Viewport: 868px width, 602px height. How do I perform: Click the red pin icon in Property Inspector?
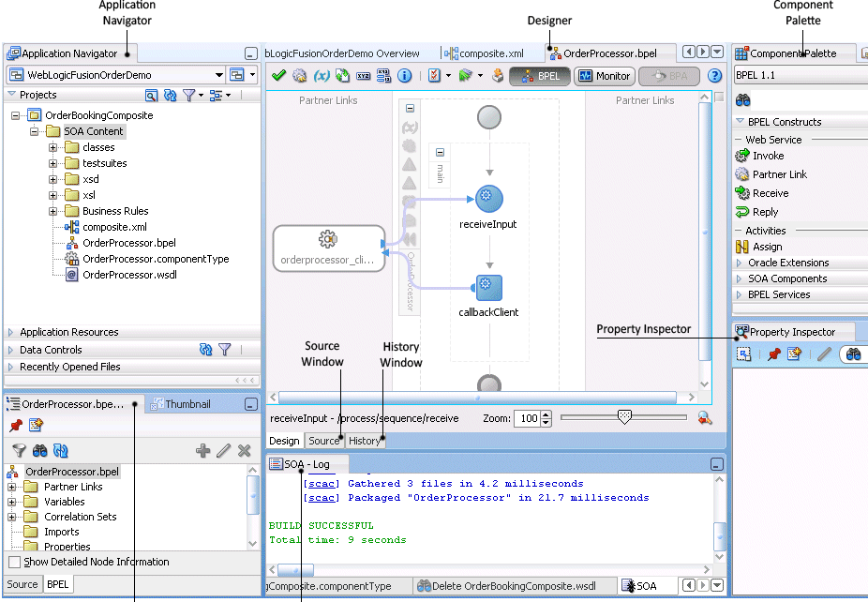pos(774,354)
